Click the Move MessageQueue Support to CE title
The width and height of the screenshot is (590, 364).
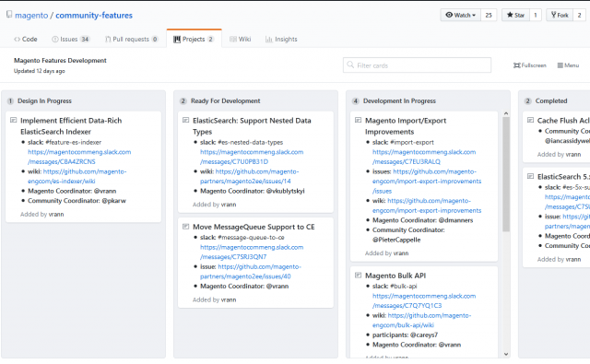254,227
